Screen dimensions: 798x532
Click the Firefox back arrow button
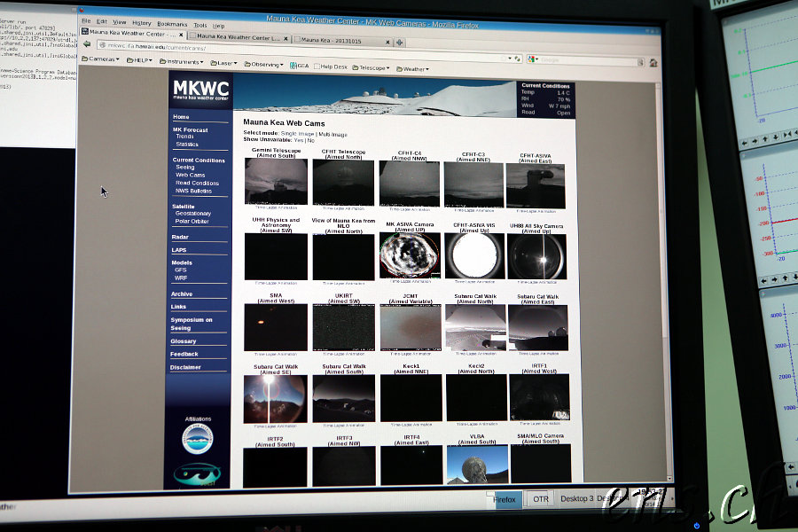[87, 44]
